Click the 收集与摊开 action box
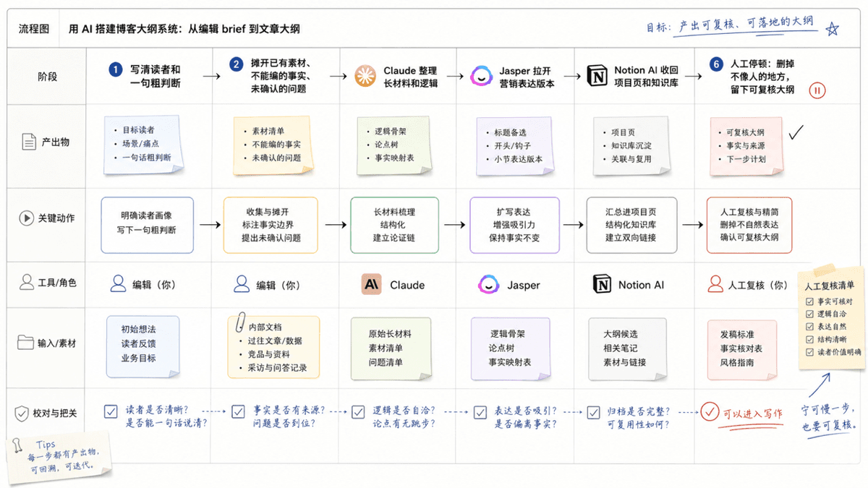Viewport: 868px width, 488px height. pyautogui.click(x=271, y=225)
